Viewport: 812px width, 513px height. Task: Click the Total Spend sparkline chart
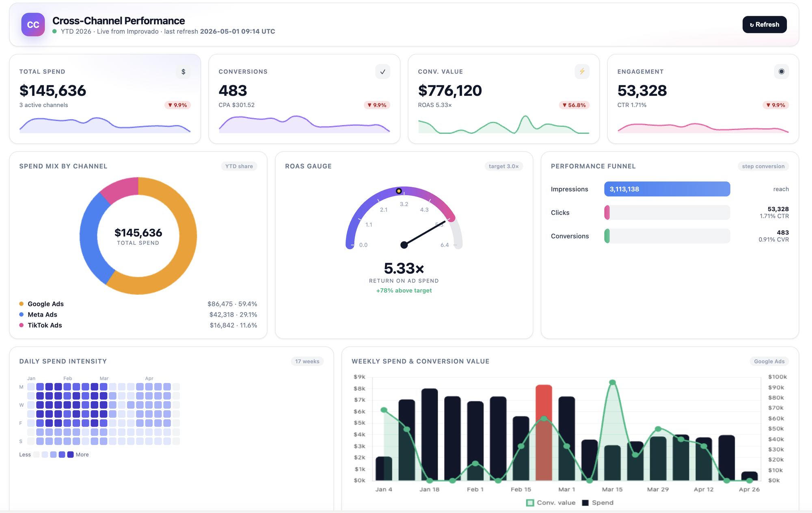[x=105, y=125]
